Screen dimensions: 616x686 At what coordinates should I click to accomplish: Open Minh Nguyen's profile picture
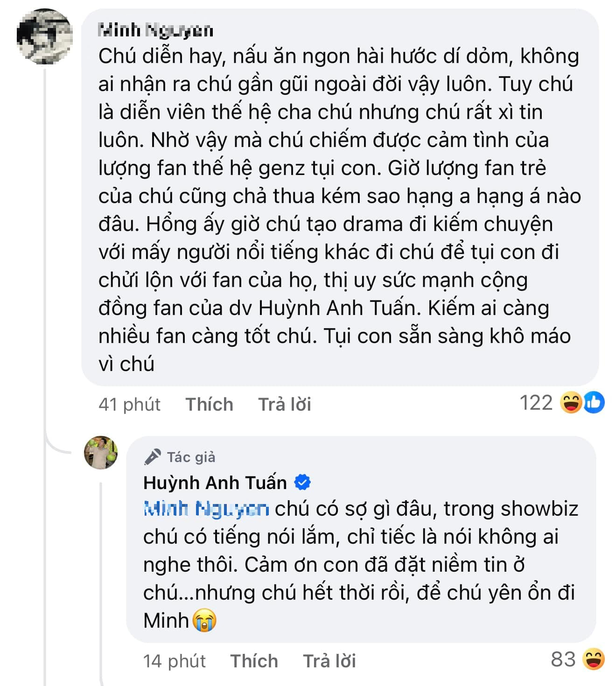pyautogui.click(x=44, y=35)
